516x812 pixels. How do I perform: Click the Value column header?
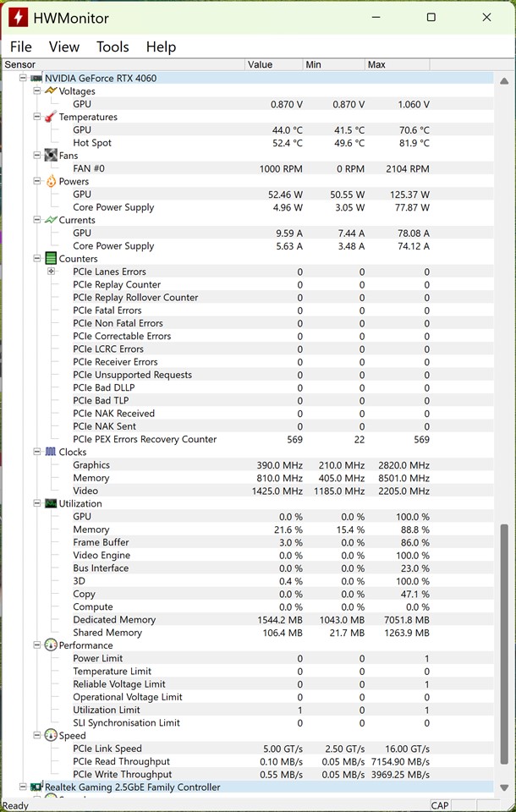pyautogui.click(x=272, y=64)
